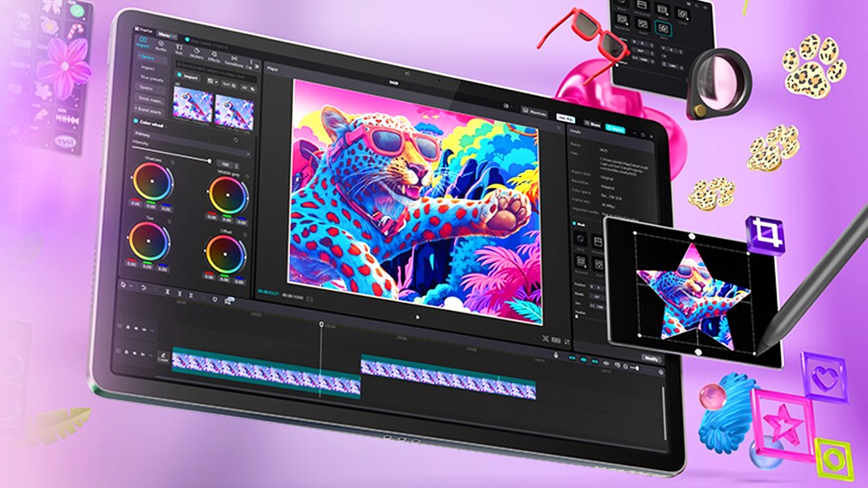Image resolution: width=868 pixels, height=488 pixels.
Task: Select Spaces in the sidebar
Action: click(x=146, y=88)
